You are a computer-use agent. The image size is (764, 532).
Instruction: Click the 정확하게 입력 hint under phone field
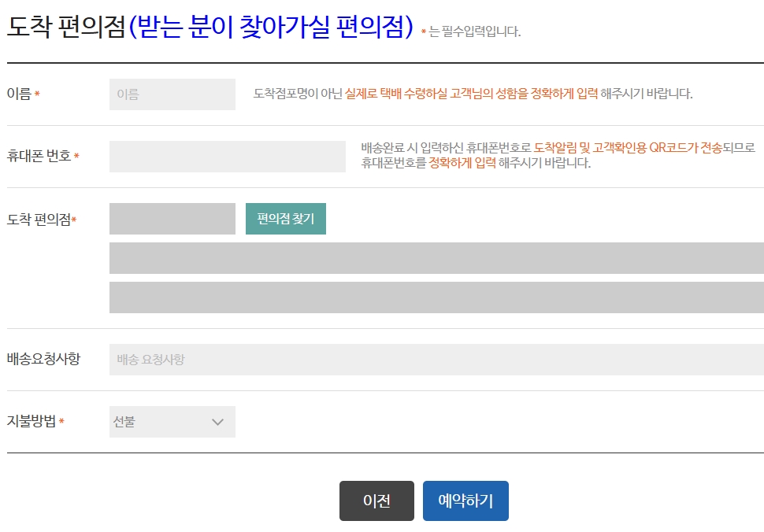coord(462,163)
